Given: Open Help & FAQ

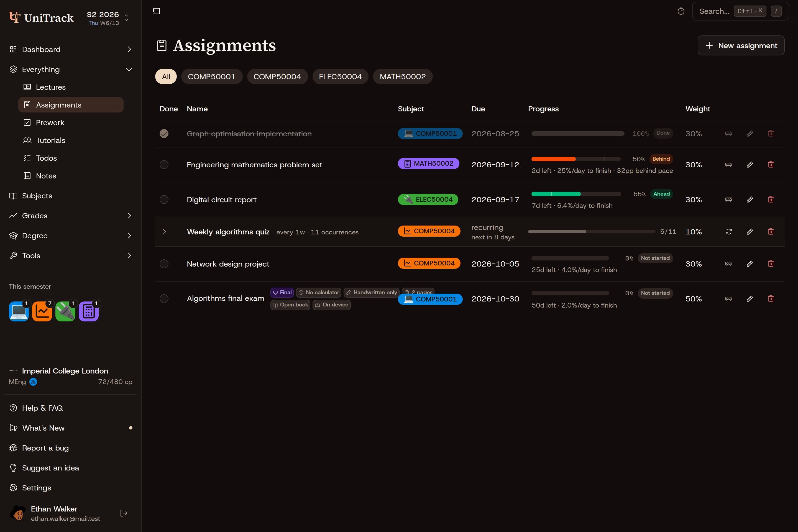Looking at the screenshot, I should point(71,408).
